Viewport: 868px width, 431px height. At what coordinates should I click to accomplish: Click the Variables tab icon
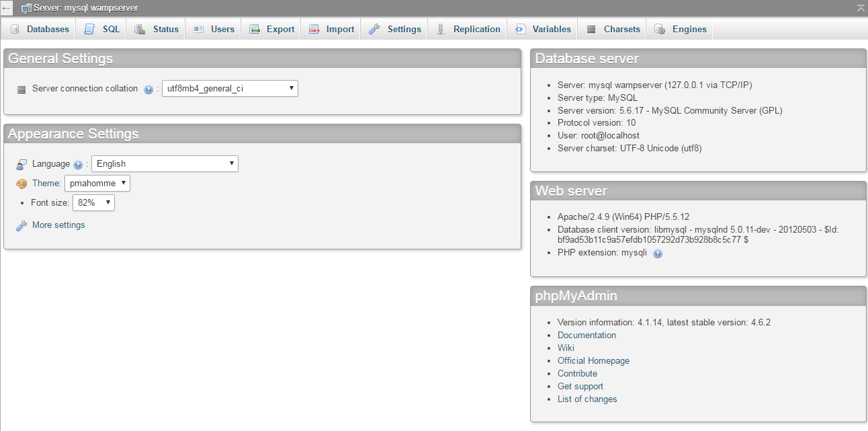tap(520, 30)
